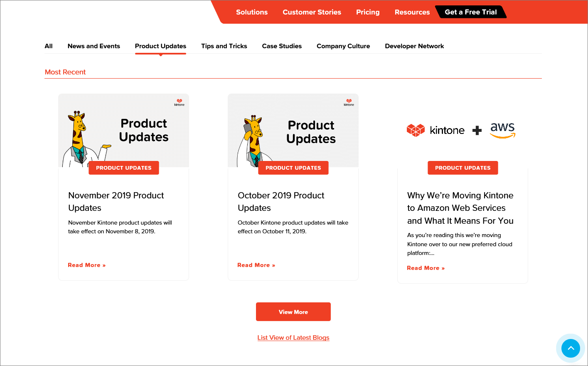Image resolution: width=588 pixels, height=366 pixels.
Task: Open the Moving Kintone to Amazon Web Services title
Action: click(x=460, y=208)
